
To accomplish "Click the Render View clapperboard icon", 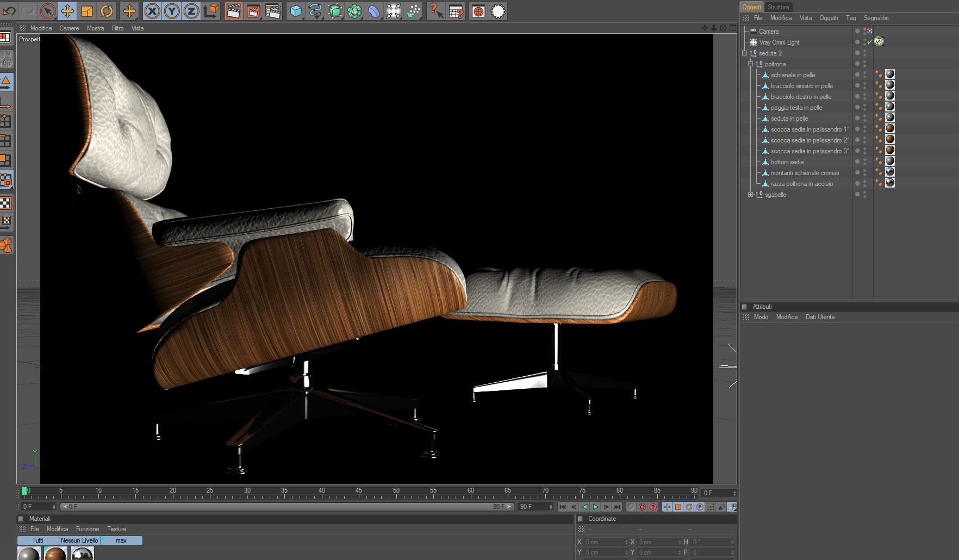I will click(x=233, y=11).
